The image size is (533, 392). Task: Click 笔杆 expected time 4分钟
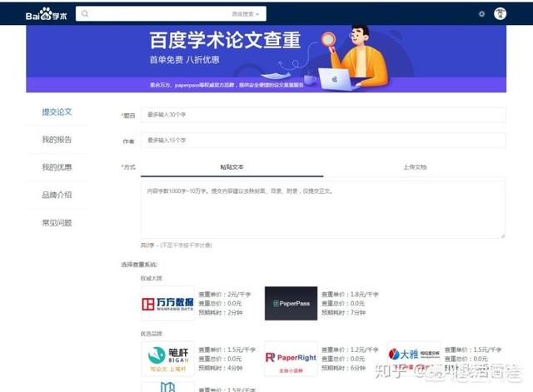pos(235,368)
